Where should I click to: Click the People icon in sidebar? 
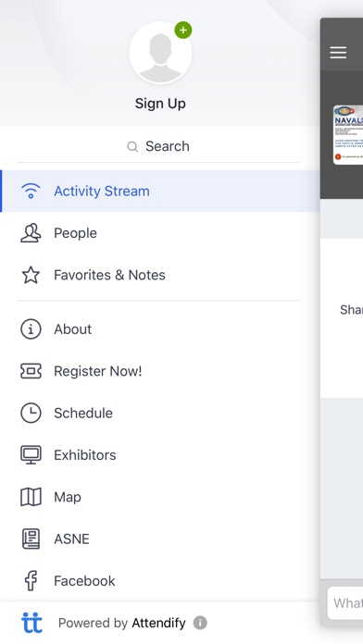tap(31, 233)
